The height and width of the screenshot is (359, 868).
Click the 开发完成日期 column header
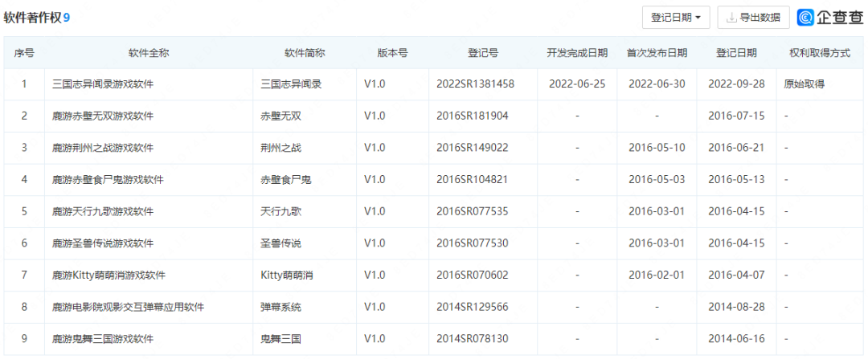tap(577, 53)
